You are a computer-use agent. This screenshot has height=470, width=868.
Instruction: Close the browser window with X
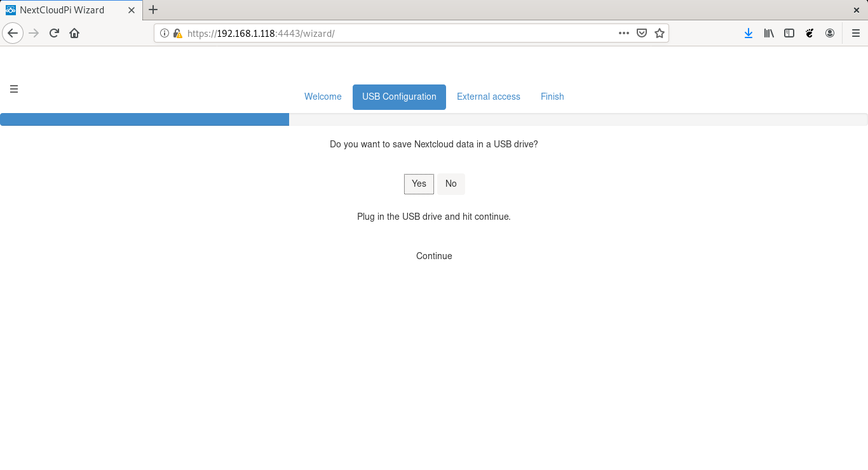click(x=856, y=10)
